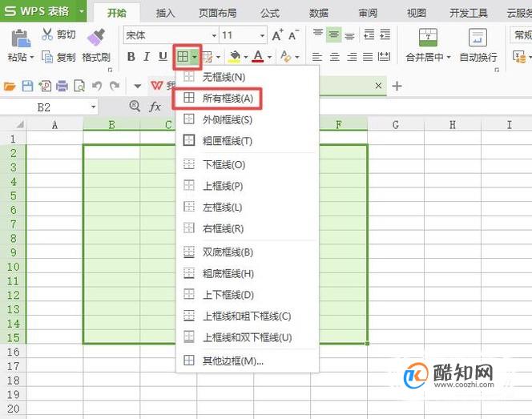The width and height of the screenshot is (532, 419).
Task: Click the open folder icon in quick toolbar
Action: (x=10, y=87)
